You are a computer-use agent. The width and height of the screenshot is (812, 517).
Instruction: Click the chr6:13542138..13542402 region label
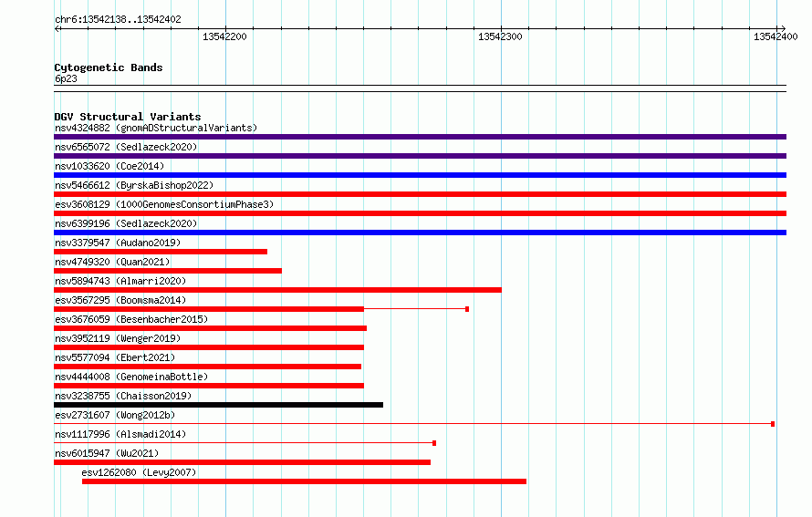pos(118,20)
